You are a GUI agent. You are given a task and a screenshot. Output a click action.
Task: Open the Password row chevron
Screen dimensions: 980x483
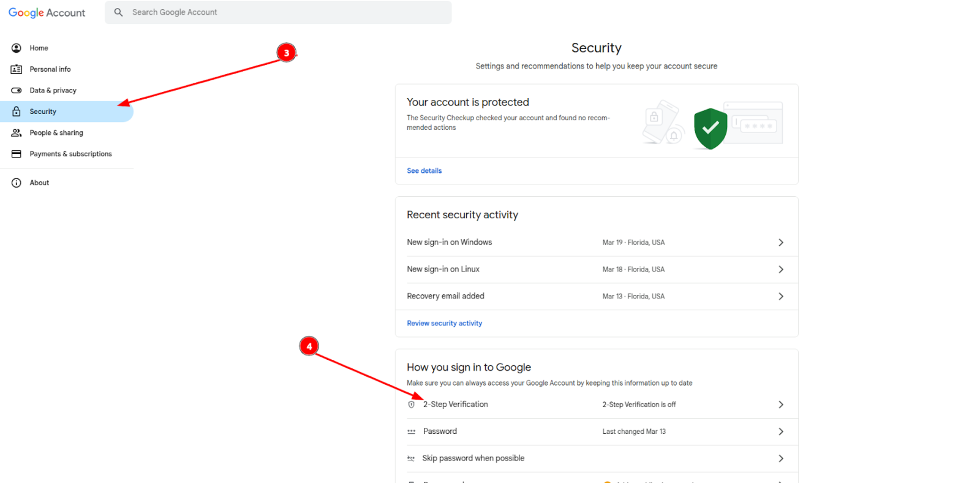coord(781,432)
